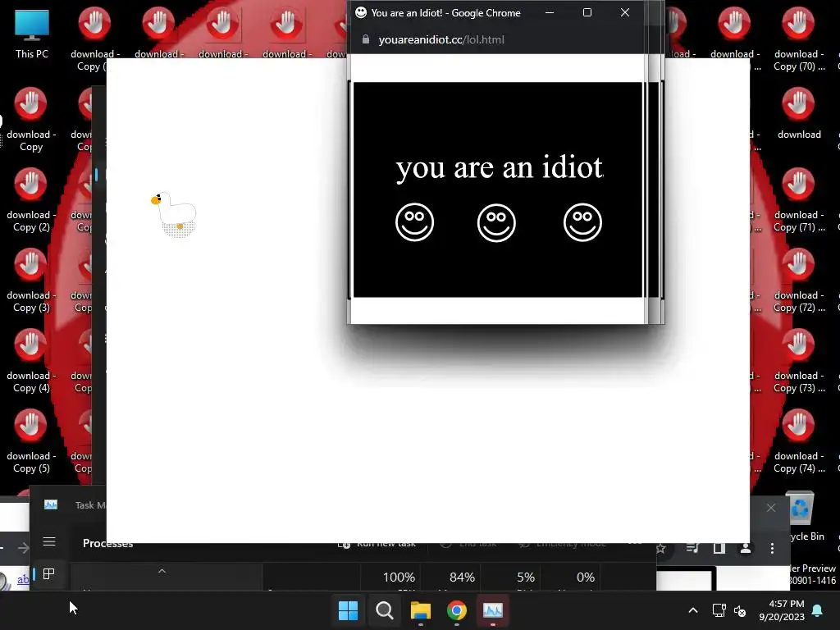Switch to Google Chrome on the taskbar

[x=457, y=610]
